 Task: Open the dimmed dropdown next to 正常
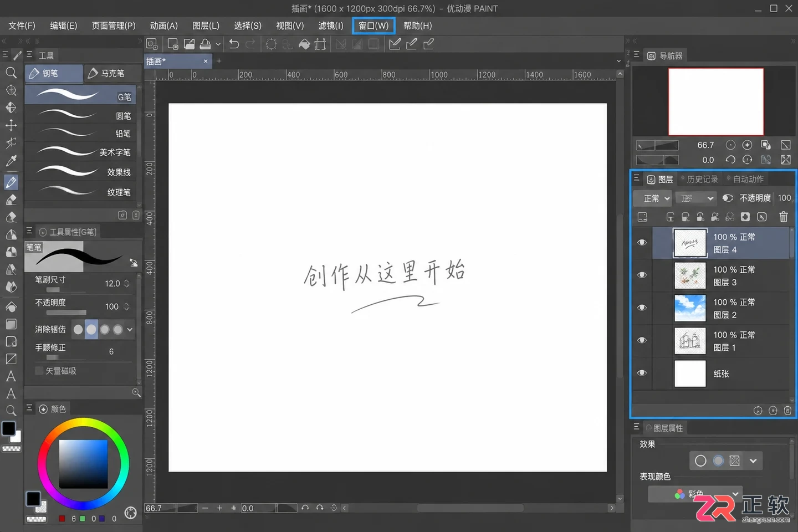[x=696, y=198]
